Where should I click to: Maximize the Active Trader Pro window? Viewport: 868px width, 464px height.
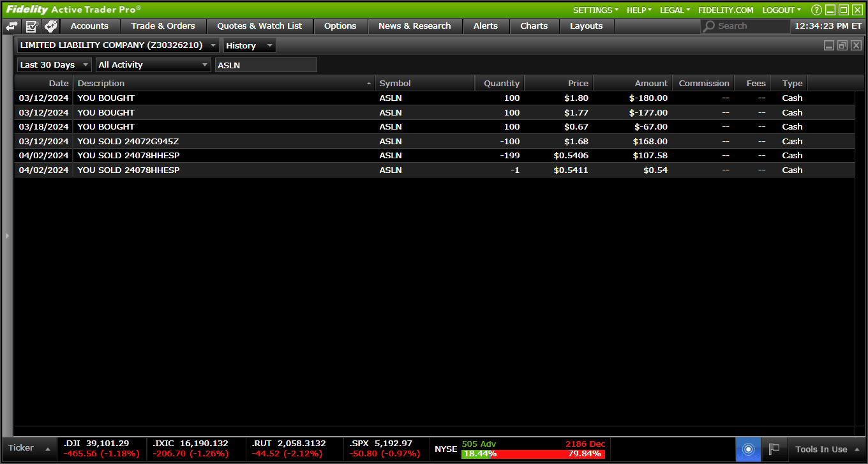[x=843, y=10]
